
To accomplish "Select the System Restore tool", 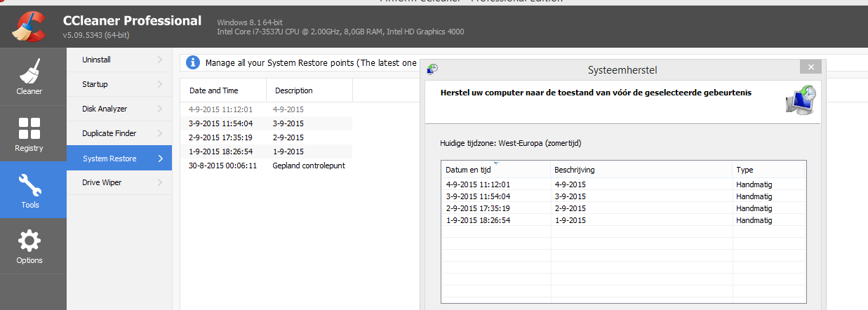I will click(x=119, y=159).
